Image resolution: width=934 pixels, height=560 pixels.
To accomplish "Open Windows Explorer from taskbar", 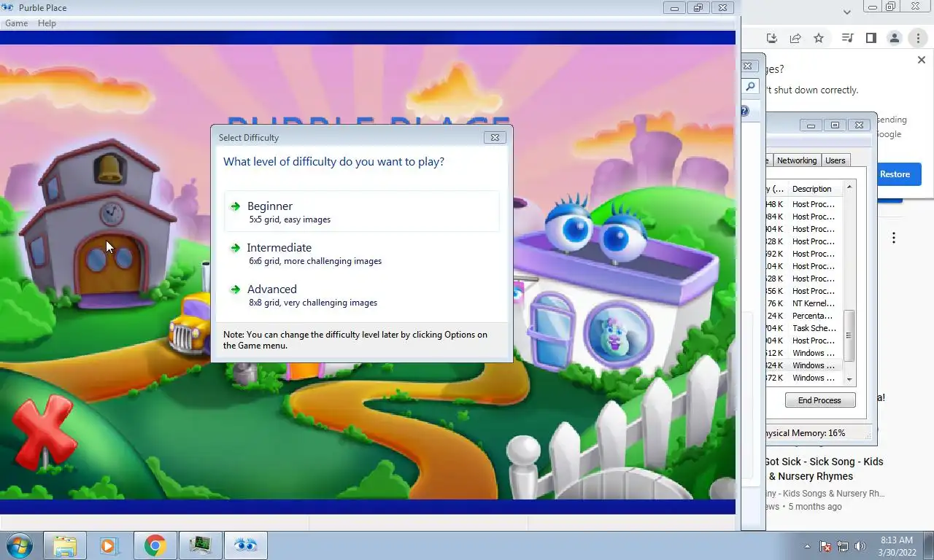I will (x=65, y=545).
